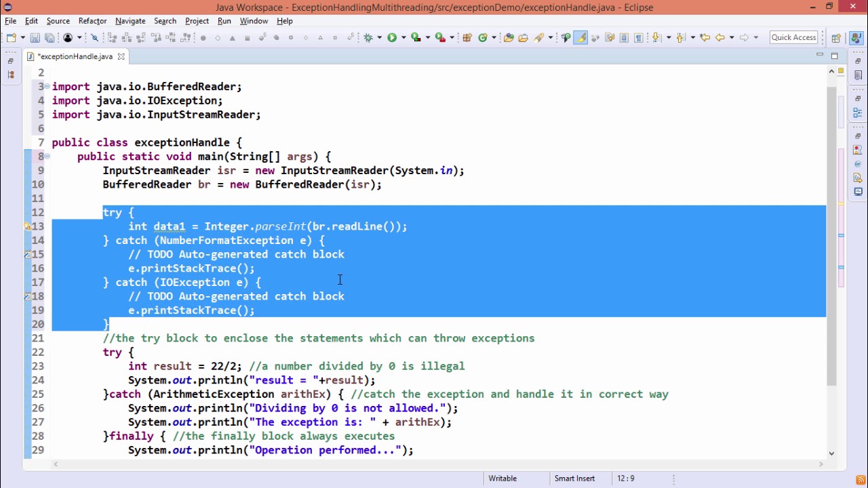Collapse the main method fold at line 8

47,157
